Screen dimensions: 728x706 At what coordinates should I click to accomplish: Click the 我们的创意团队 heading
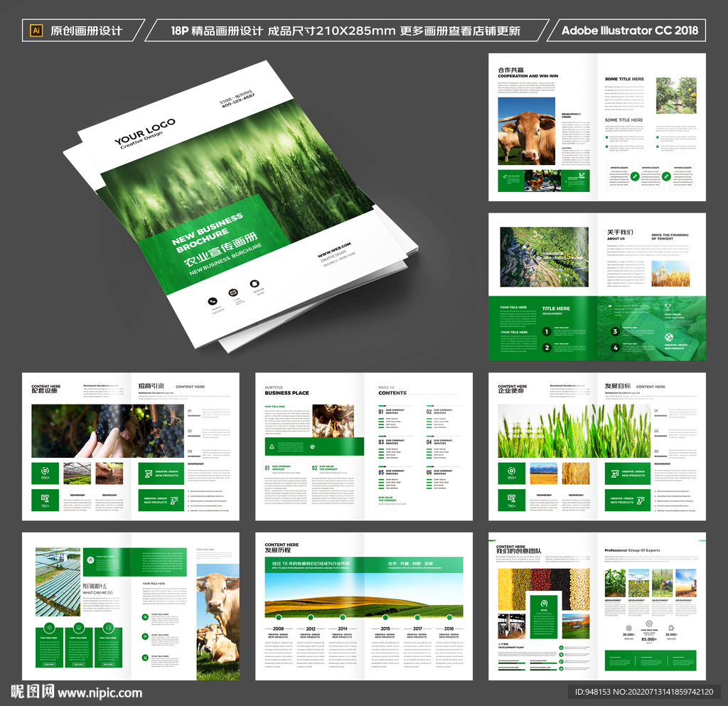pyautogui.click(x=518, y=551)
